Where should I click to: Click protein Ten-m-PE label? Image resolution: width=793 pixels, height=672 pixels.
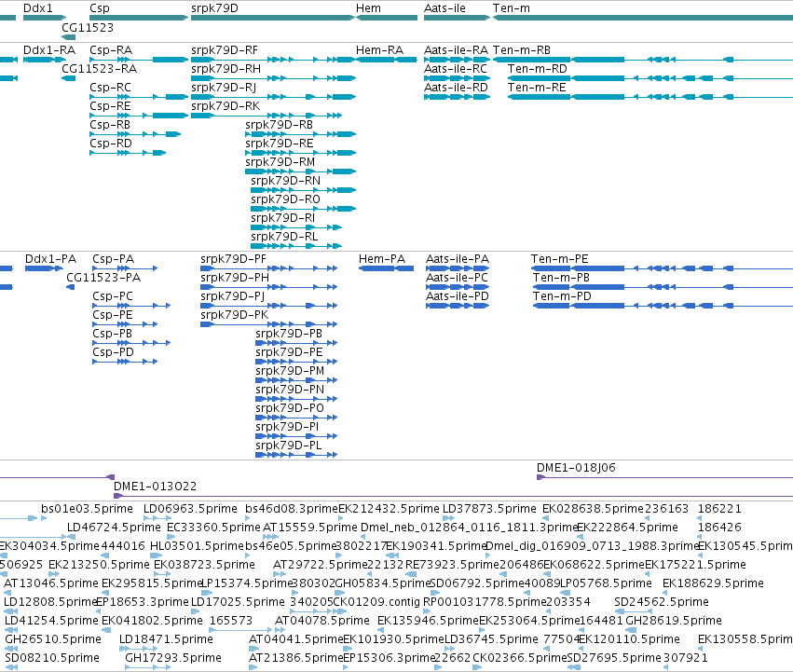pos(560,259)
